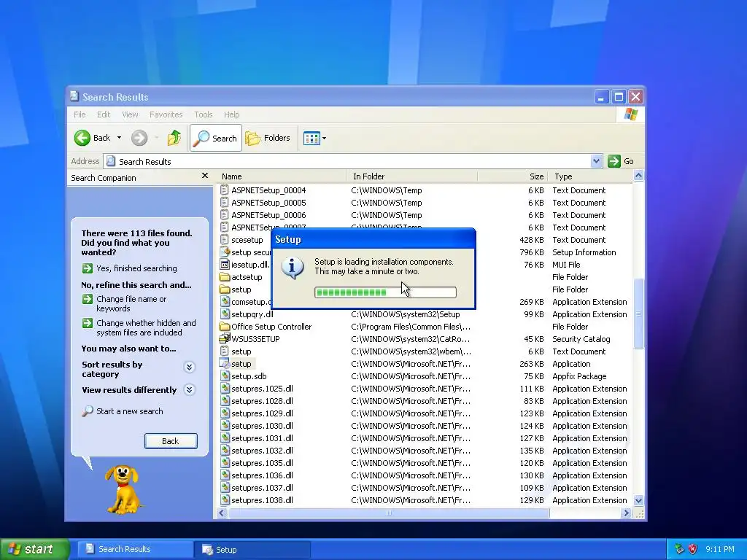This screenshot has width=747, height=560.
Task: Click the Setup dialog progress bar
Action: click(385, 292)
